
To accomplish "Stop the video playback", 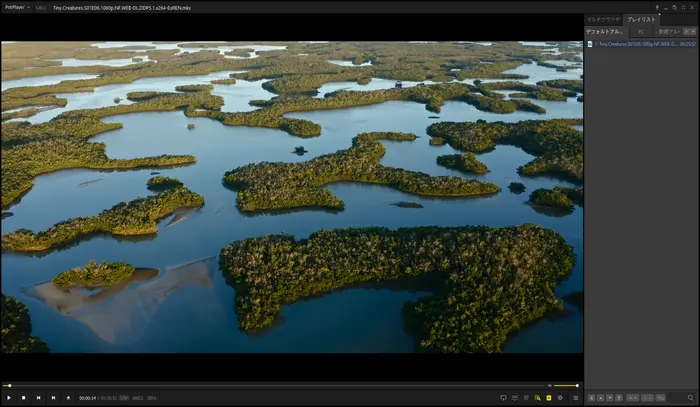I will [x=24, y=397].
